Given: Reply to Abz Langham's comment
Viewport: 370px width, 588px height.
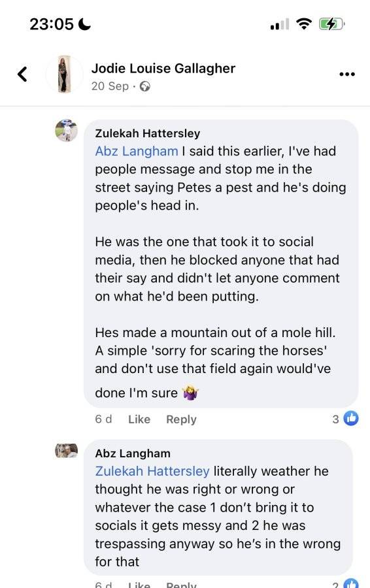Looking at the screenshot, I should pyautogui.click(x=181, y=584).
